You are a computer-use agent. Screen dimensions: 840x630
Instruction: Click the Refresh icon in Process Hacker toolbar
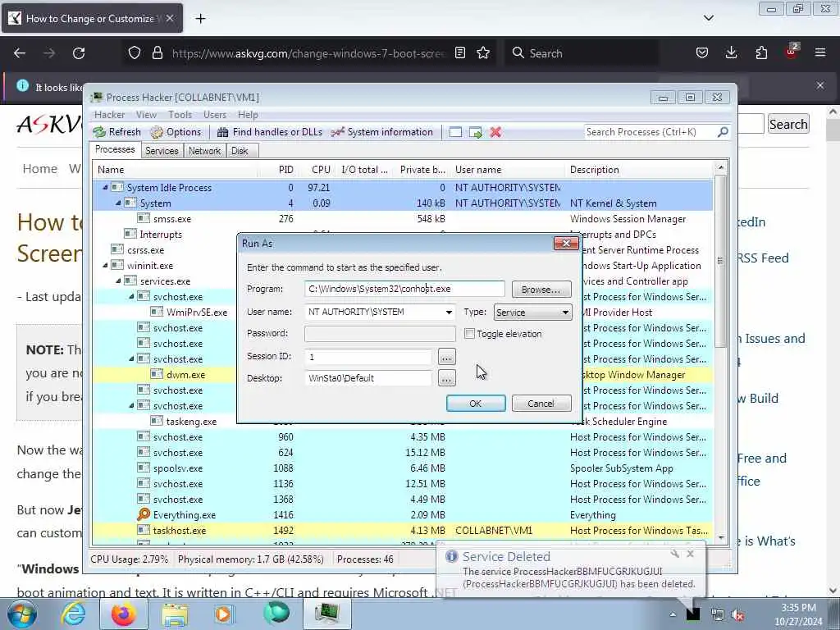coord(99,132)
